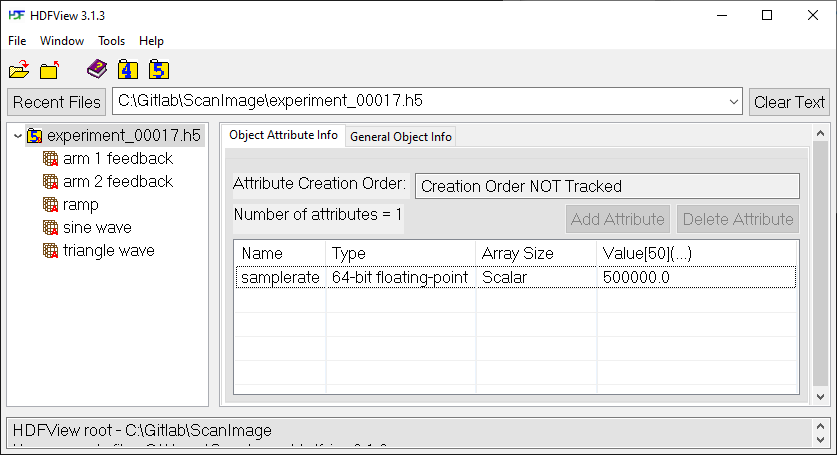837x455 pixels.
Task: Open the File menu
Action: pyautogui.click(x=17, y=41)
